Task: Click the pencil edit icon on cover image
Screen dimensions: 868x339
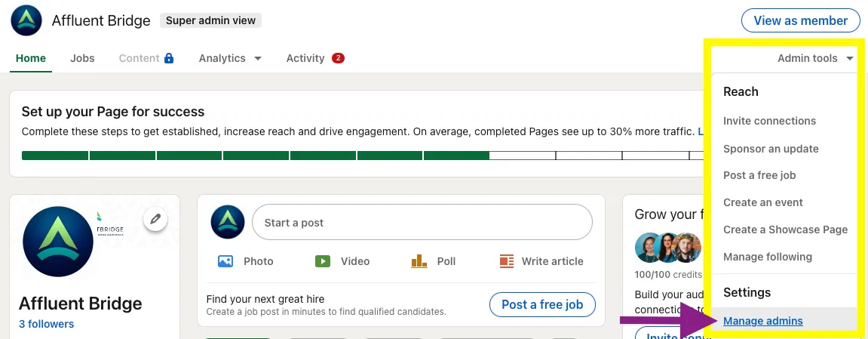Action: [x=155, y=219]
